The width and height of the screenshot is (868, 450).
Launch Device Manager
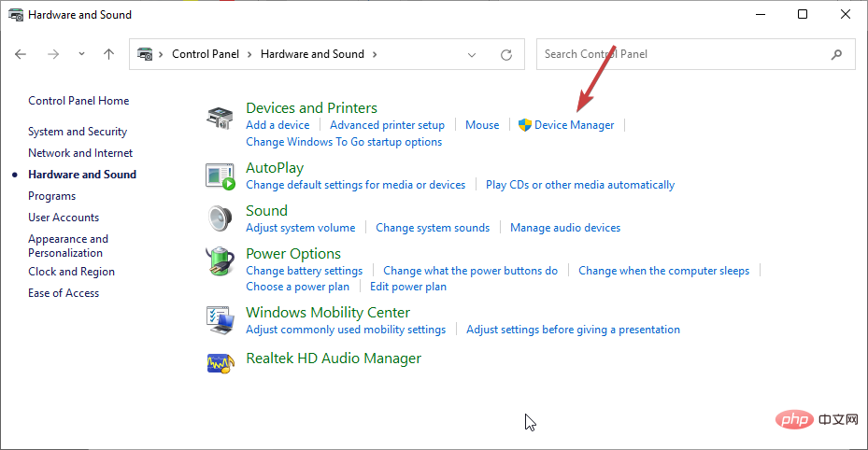pos(574,125)
